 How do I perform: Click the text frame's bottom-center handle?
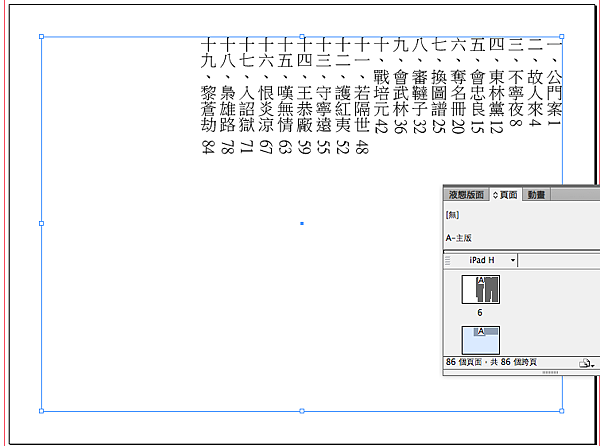(x=302, y=411)
